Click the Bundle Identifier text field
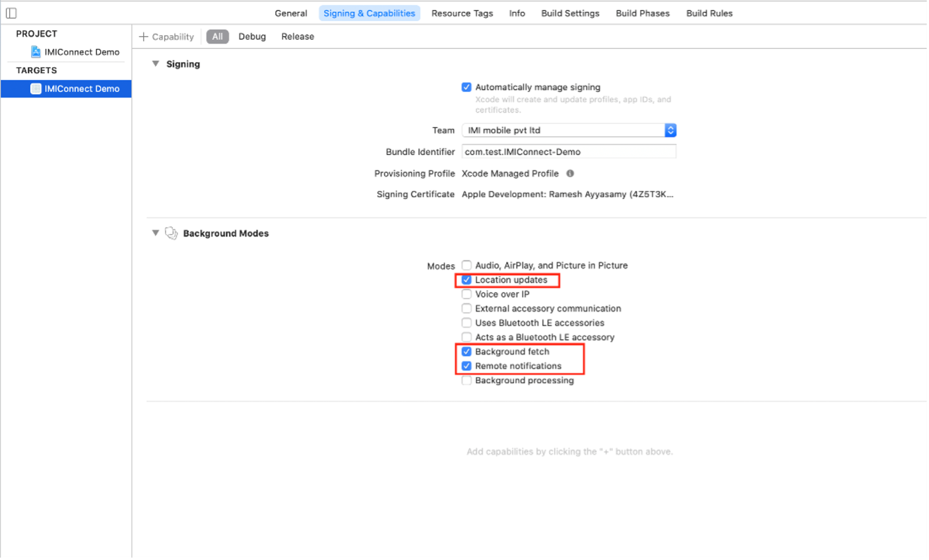The width and height of the screenshot is (929, 560). click(569, 152)
